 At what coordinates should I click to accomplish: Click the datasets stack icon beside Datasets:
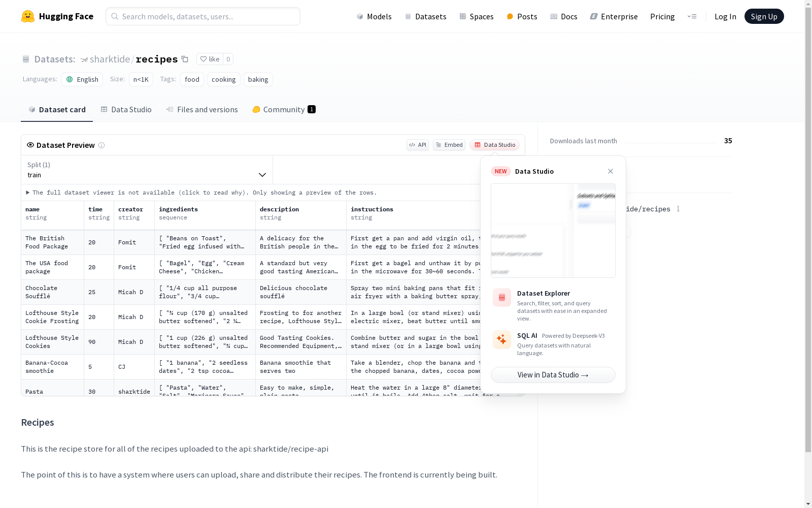coord(26,59)
